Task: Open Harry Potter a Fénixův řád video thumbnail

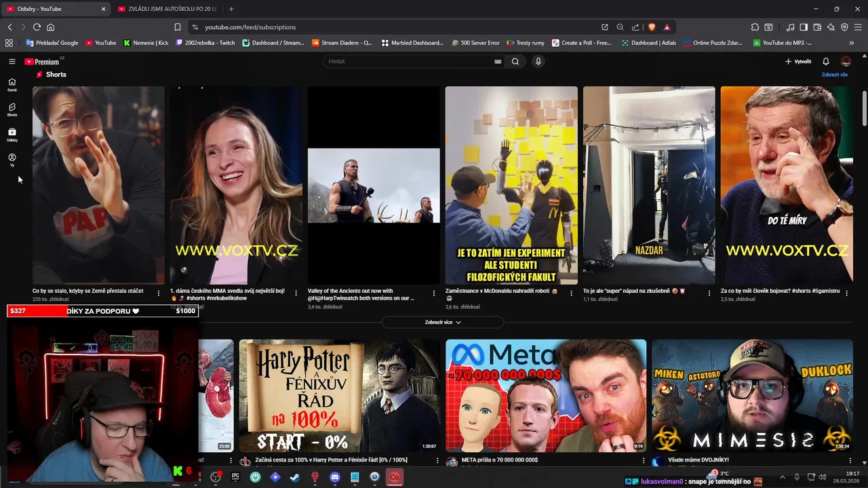Action: [x=340, y=396]
